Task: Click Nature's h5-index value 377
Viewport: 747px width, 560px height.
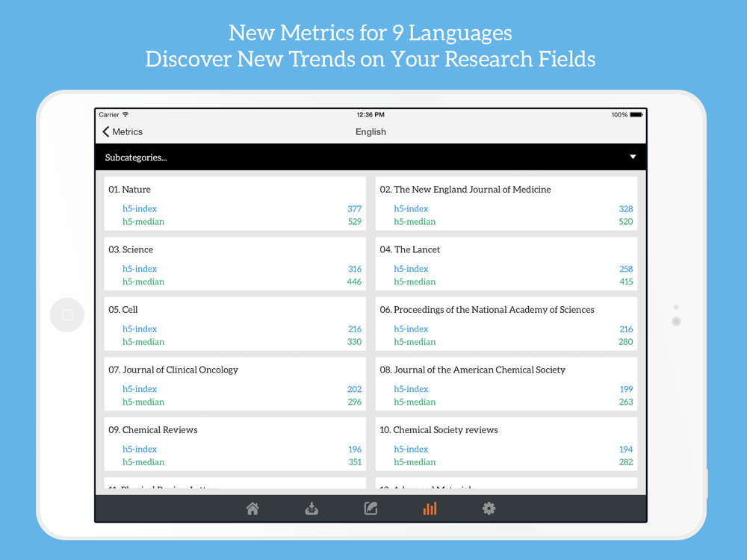Action: (354, 208)
